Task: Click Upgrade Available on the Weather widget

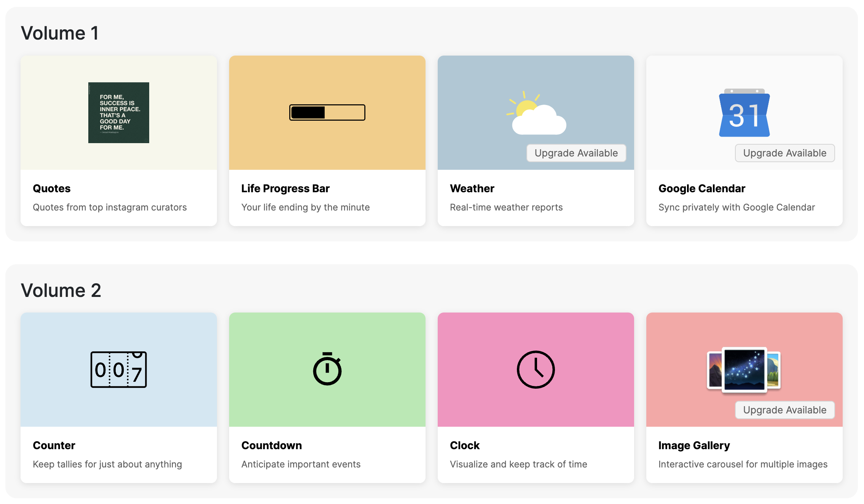Action: [x=576, y=153]
